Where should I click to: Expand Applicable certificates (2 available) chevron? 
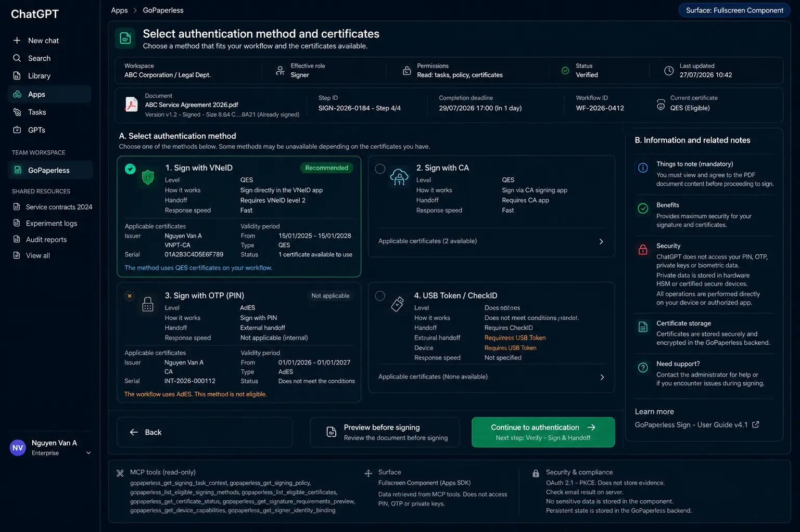coord(601,241)
